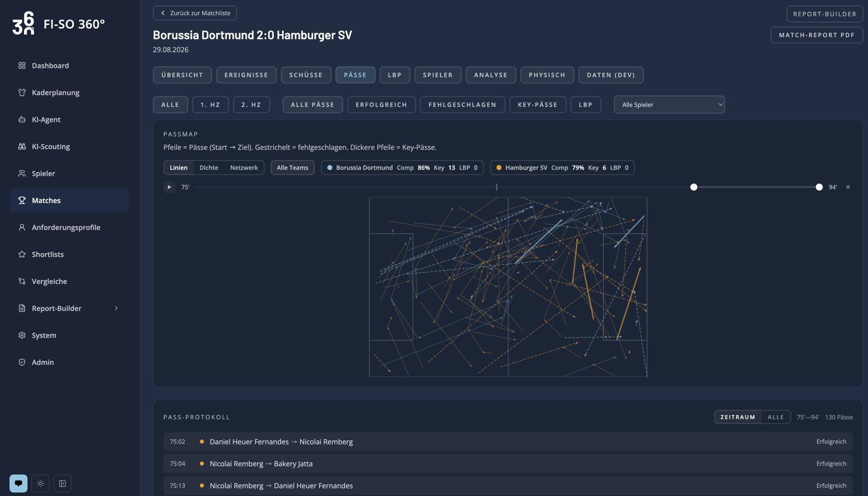Select Linien passmap view

[x=178, y=168]
